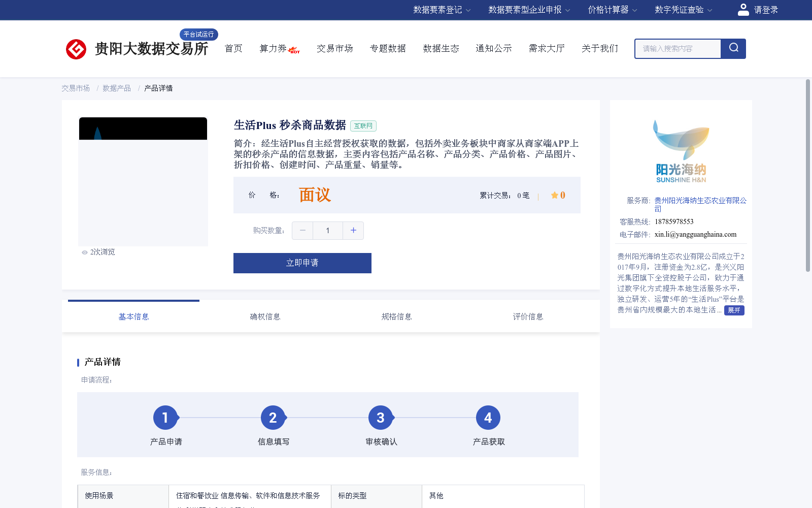
Task: Click the 立即申请 button
Action: pos(302,263)
